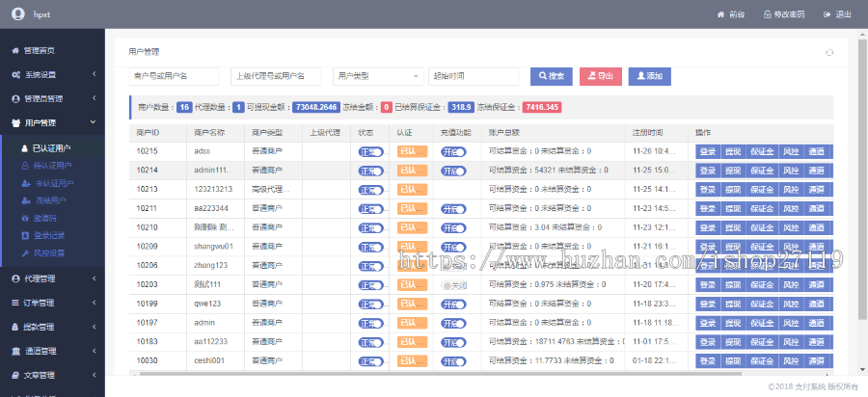Screen dimensions: 868x397
Task: Open the 风控设置 wrench icon
Action: click(25, 253)
